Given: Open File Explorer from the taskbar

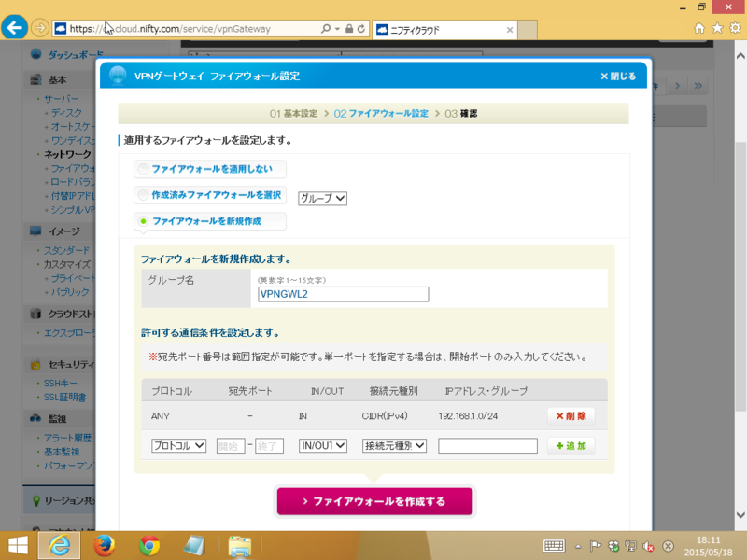Looking at the screenshot, I should pyautogui.click(x=240, y=546).
